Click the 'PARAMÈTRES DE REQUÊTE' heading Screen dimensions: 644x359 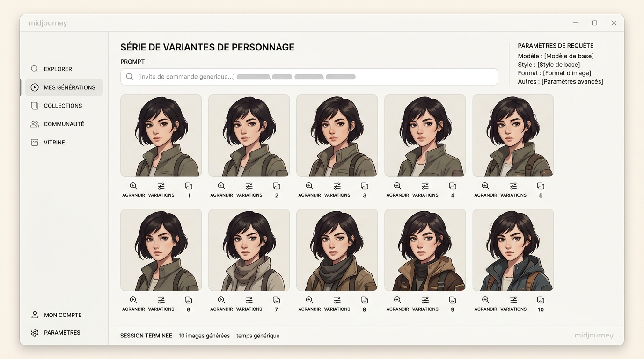(556, 46)
